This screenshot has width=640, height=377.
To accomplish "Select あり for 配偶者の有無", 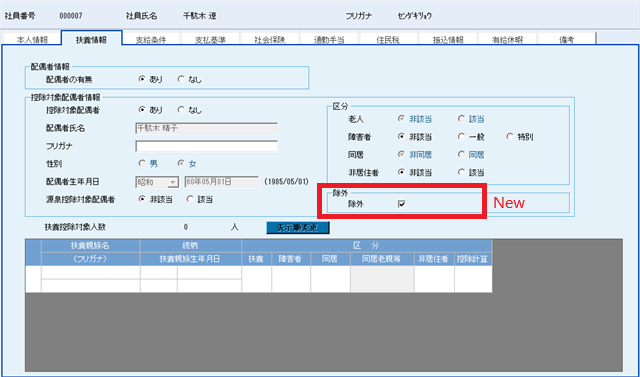I will [x=142, y=80].
